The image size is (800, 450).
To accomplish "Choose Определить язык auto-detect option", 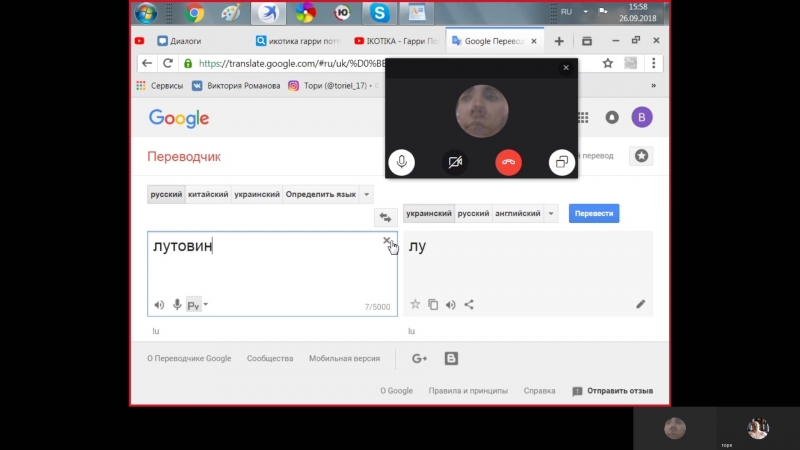I will point(320,194).
